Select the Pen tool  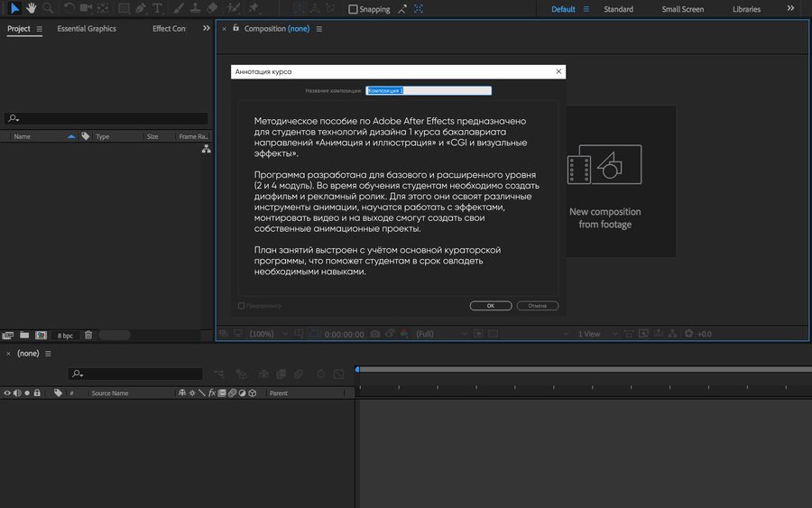[x=141, y=8]
